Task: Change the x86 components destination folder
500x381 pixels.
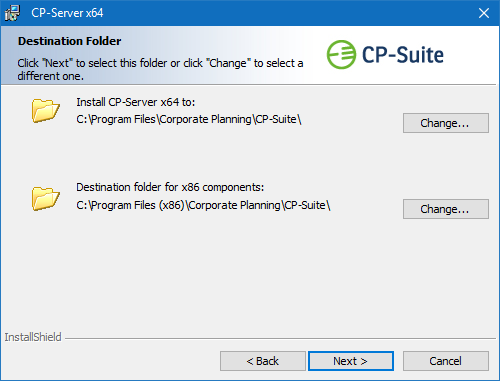Action: 446,209
